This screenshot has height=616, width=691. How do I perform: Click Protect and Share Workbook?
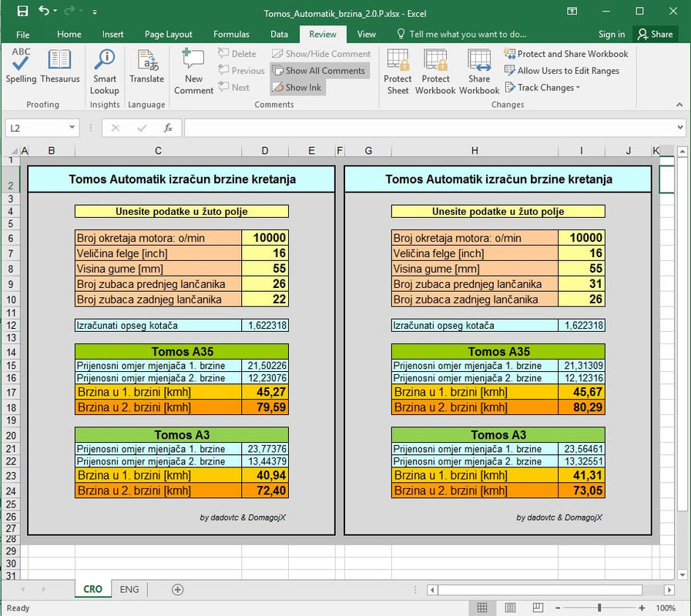566,54
